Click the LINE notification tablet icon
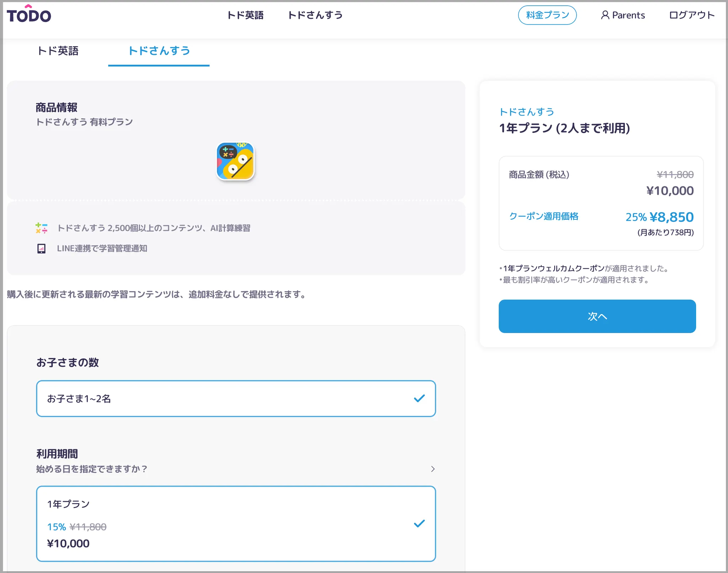The width and height of the screenshot is (728, 573). pos(41,248)
